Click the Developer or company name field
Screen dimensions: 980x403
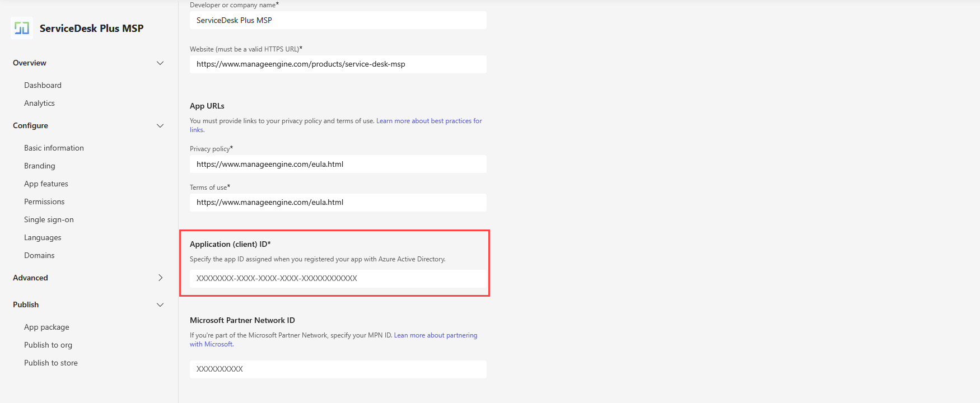[338, 20]
